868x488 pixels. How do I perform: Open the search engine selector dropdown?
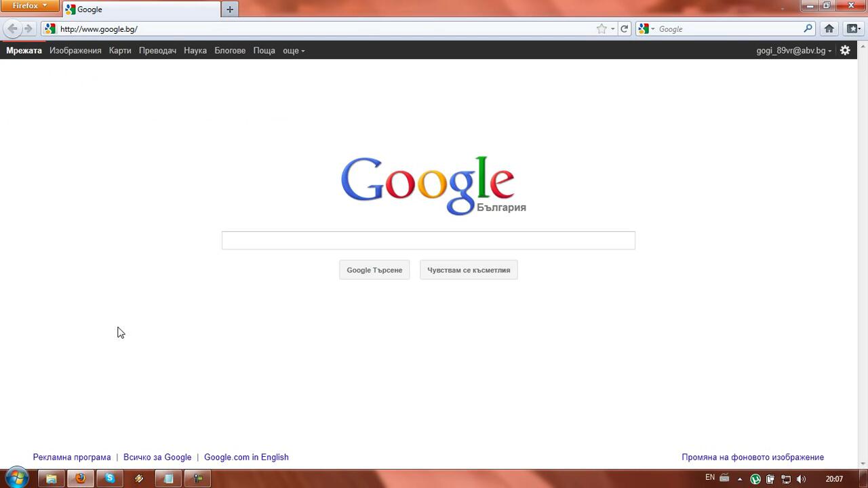coord(646,28)
